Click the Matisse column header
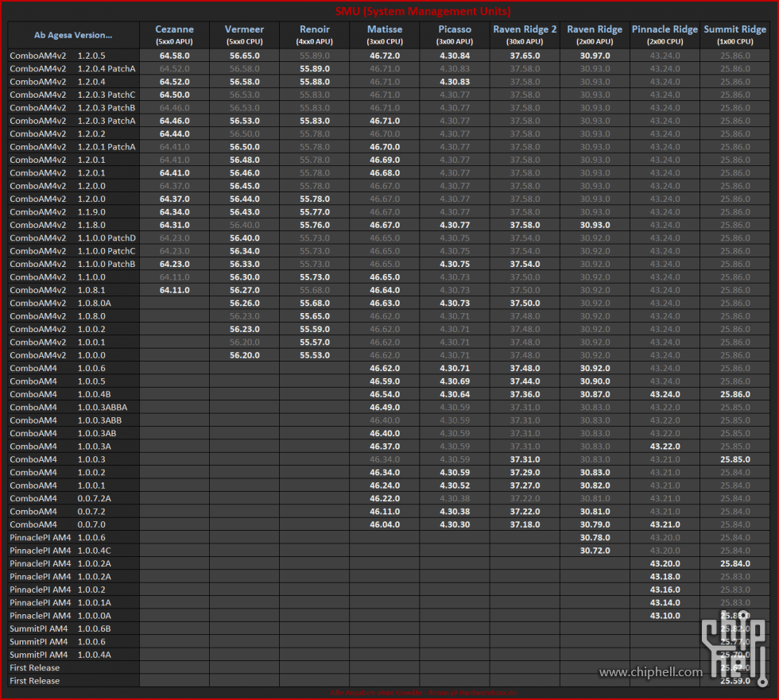The image size is (779, 700). click(x=385, y=35)
